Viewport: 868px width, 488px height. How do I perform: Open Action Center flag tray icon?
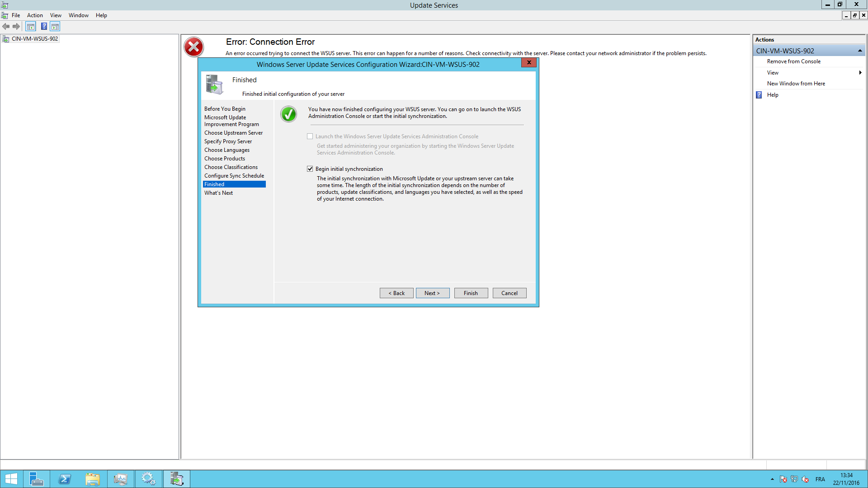[783, 479]
